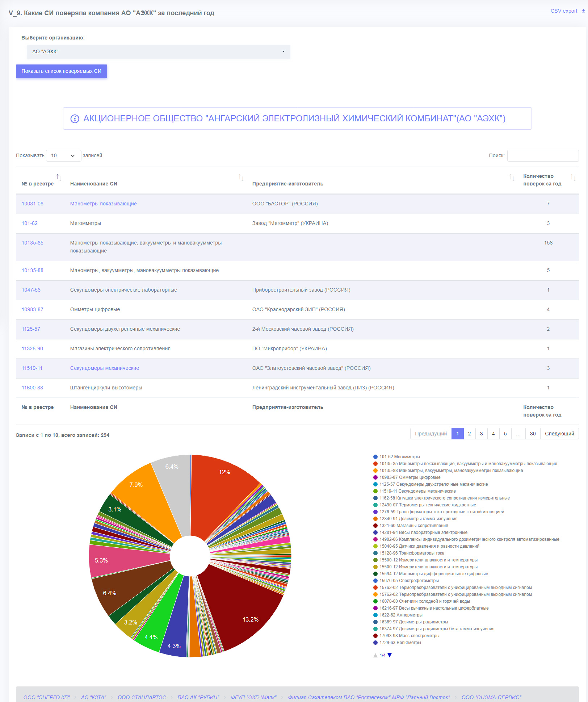Go to the previous legend page arrow
Screen dimensions: 588x702
coord(375,655)
